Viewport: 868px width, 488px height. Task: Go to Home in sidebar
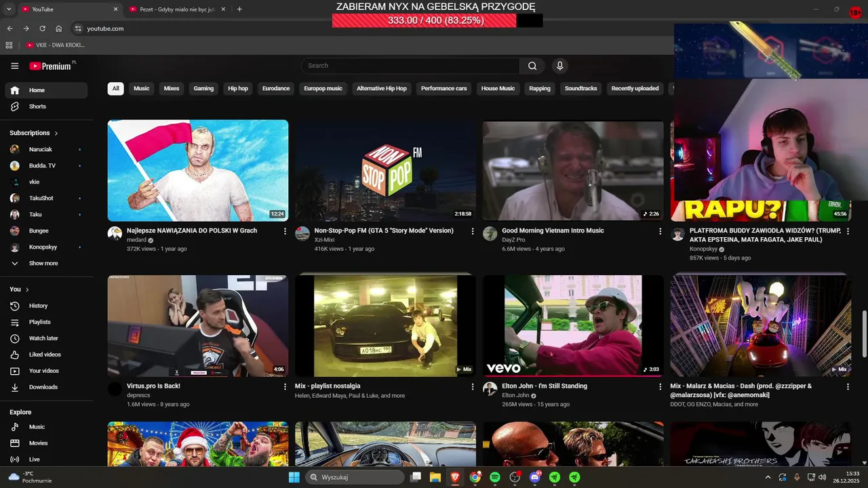[46, 90]
